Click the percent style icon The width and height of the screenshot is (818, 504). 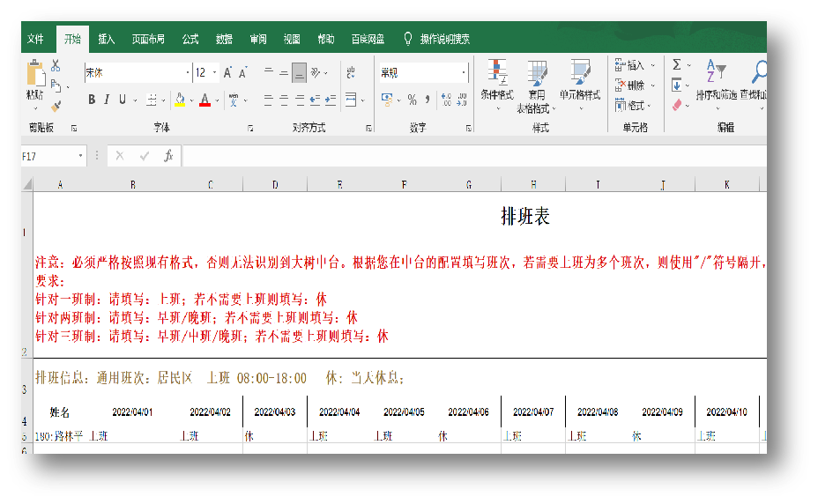coord(412,100)
